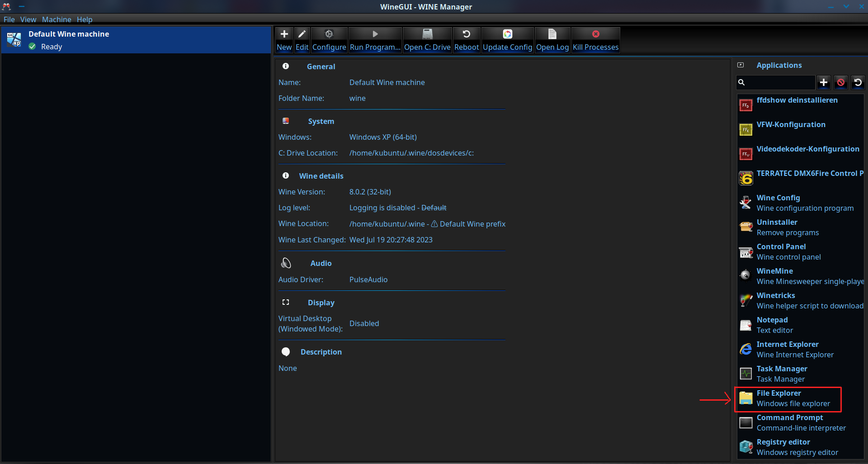The image size is (868, 464).
Task: Add application with plus button
Action: tap(824, 82)
